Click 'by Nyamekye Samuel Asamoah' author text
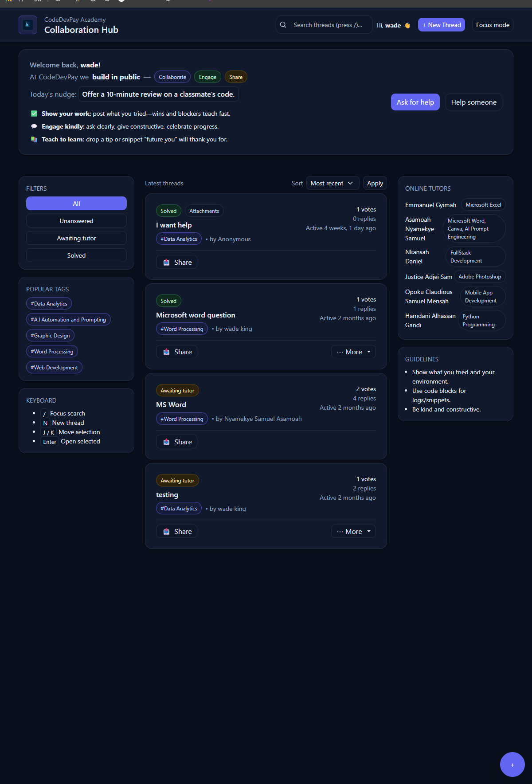 pyautogui.click(x=258, y=419)
